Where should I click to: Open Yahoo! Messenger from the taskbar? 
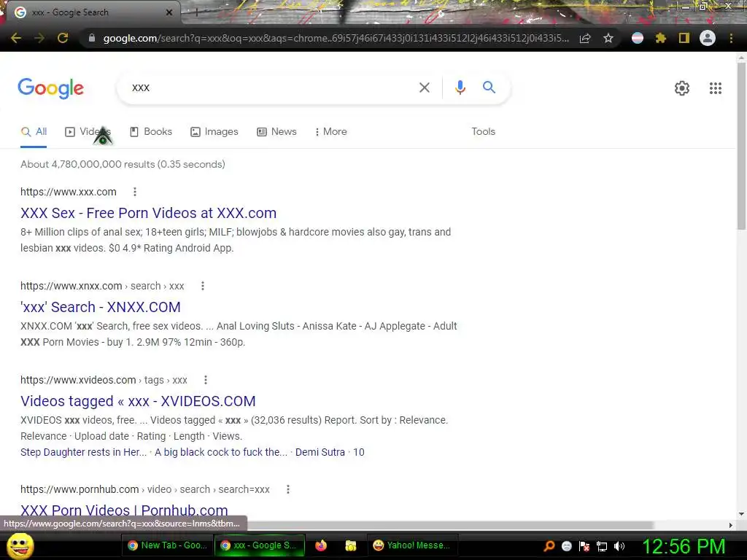pos(413,545)
